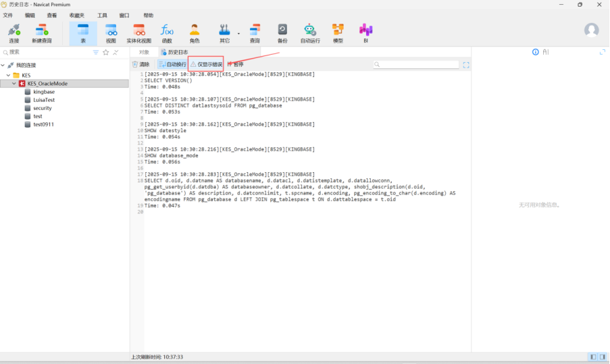Click the 模型 (Model) toolbar icon
Viewport: 610px width, 364px height.
(x=338, y=32)
